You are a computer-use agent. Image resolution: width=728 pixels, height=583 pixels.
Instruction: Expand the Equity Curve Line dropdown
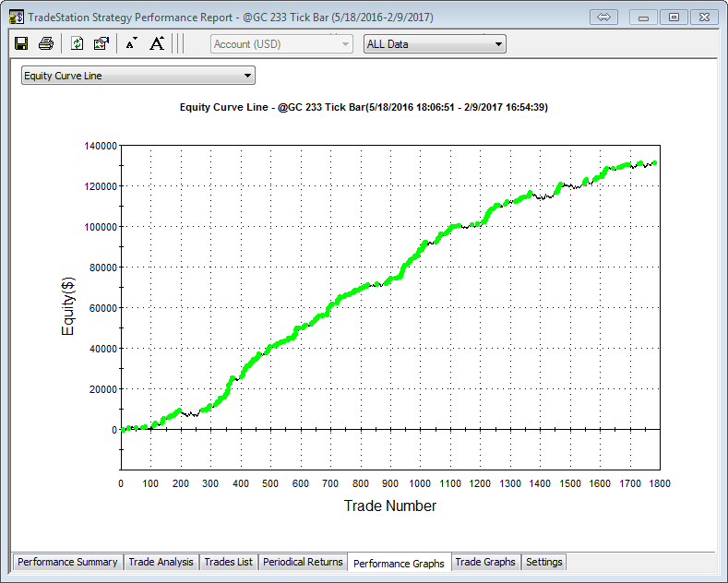pyautogui.click(x=137, y=76)
